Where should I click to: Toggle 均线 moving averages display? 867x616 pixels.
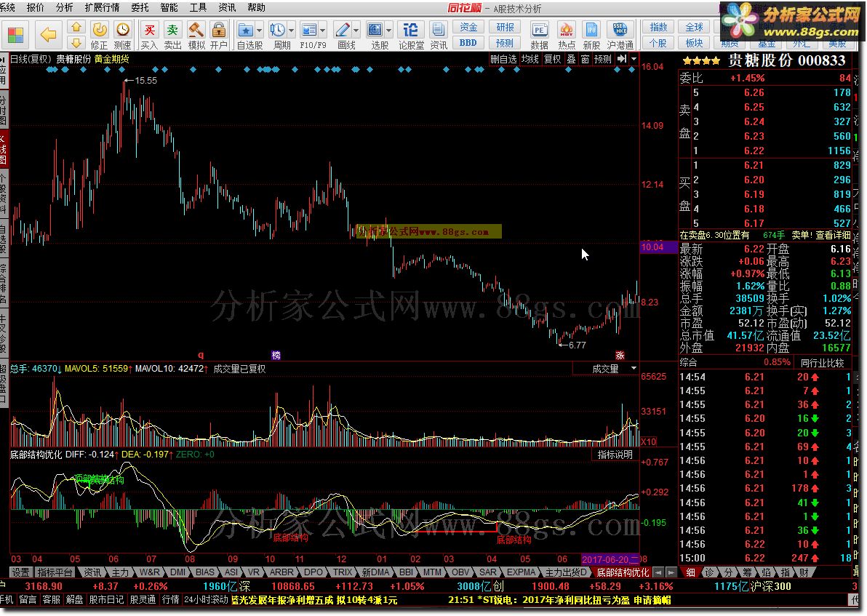pos(530,59)
